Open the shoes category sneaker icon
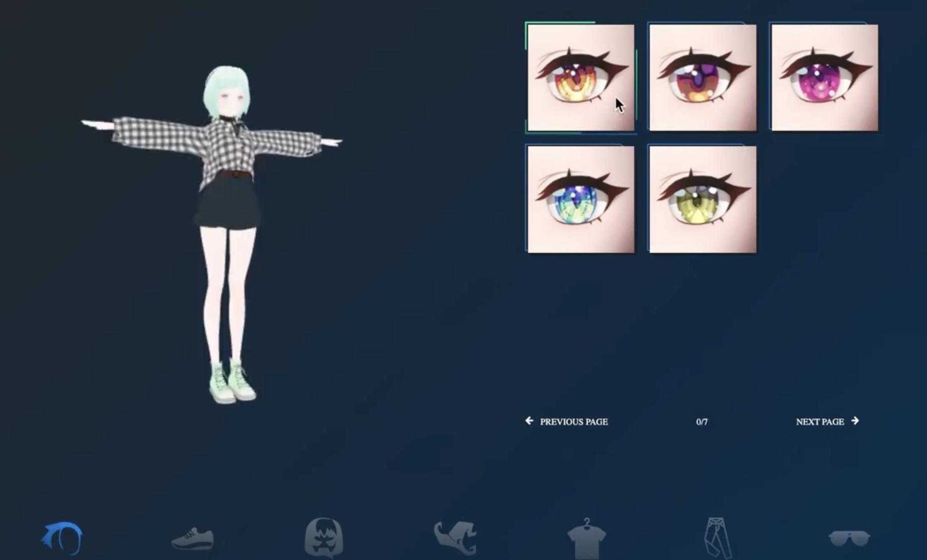This screenshot has width=927, height=560. (x=192, y=539)
